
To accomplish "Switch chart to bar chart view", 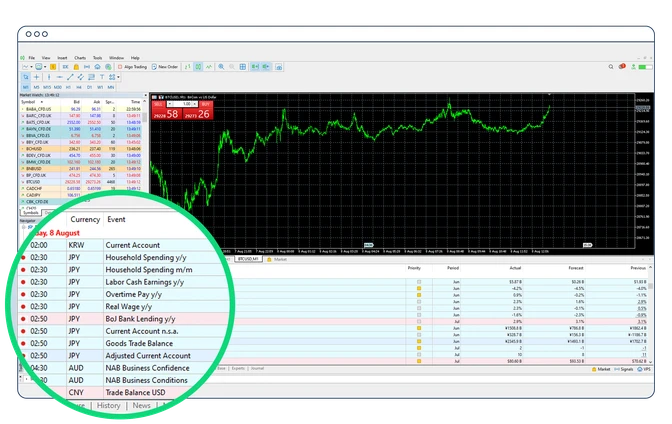I will click(x=187, y=67).
